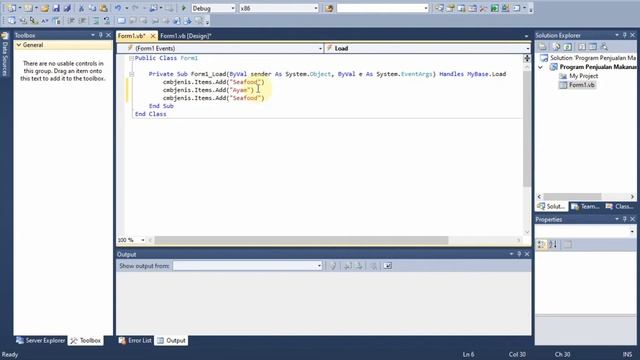Click the Paste clipboard icon

103,8
